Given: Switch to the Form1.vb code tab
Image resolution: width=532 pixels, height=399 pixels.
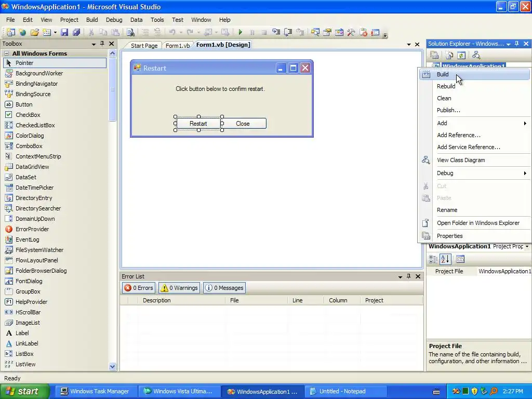Looking at the screenshot, I should (178, 46).
